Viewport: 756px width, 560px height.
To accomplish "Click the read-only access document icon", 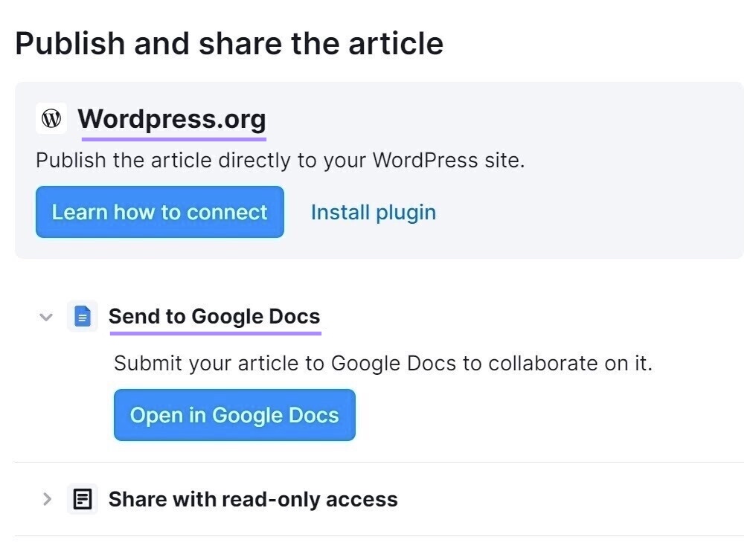I will click(83, 498).
